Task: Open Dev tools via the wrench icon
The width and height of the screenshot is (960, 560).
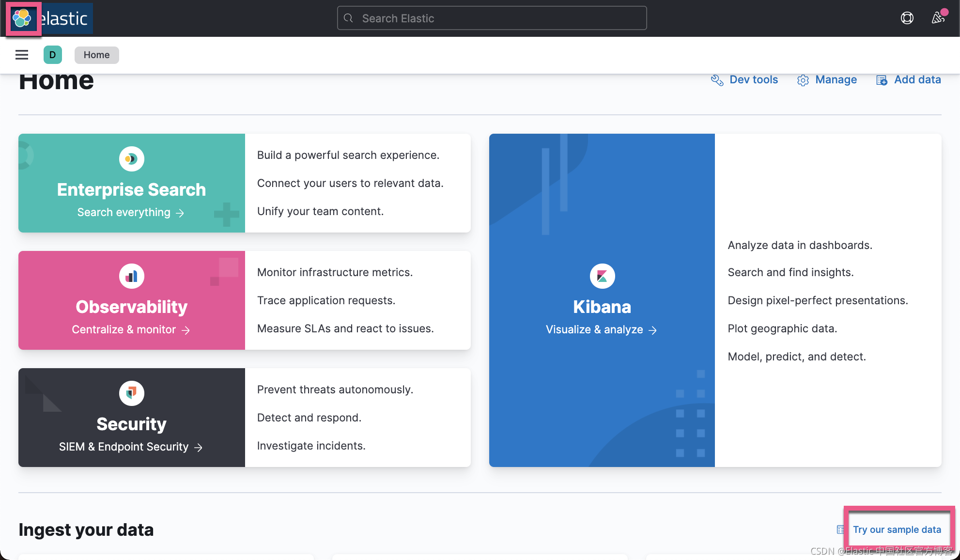Action: (x=717, y=80)
